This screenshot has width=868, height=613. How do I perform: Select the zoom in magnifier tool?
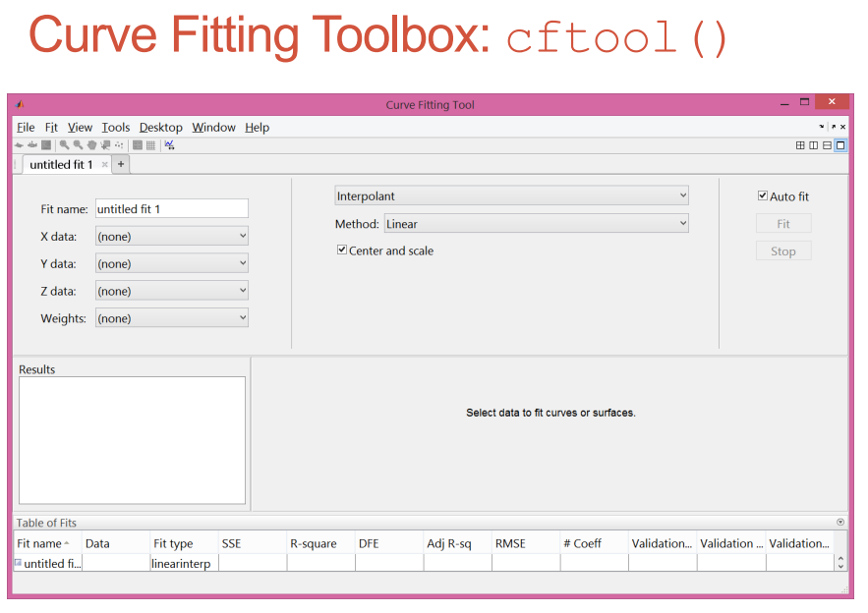[x=64, y=145]
